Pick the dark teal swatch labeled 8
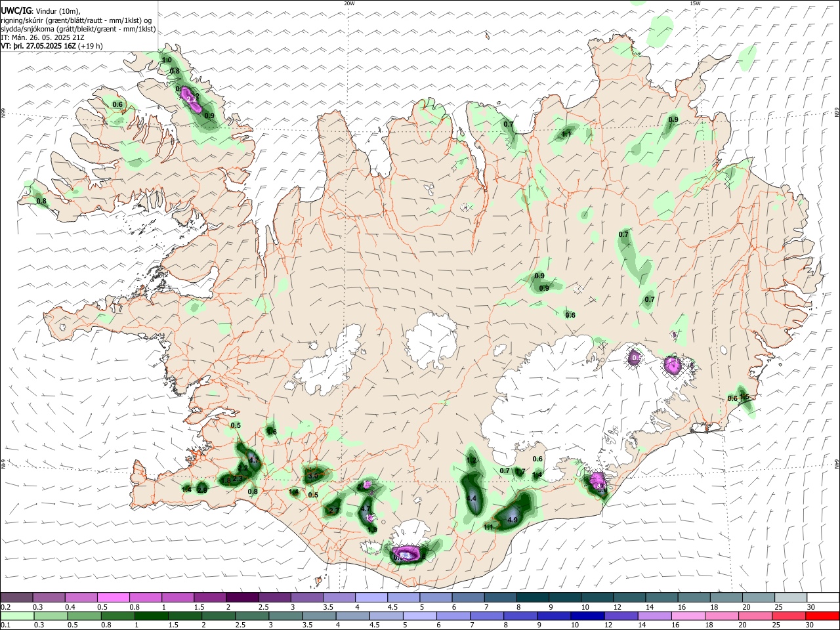Viewport: 840px width, 630px height. click(533, 598)
